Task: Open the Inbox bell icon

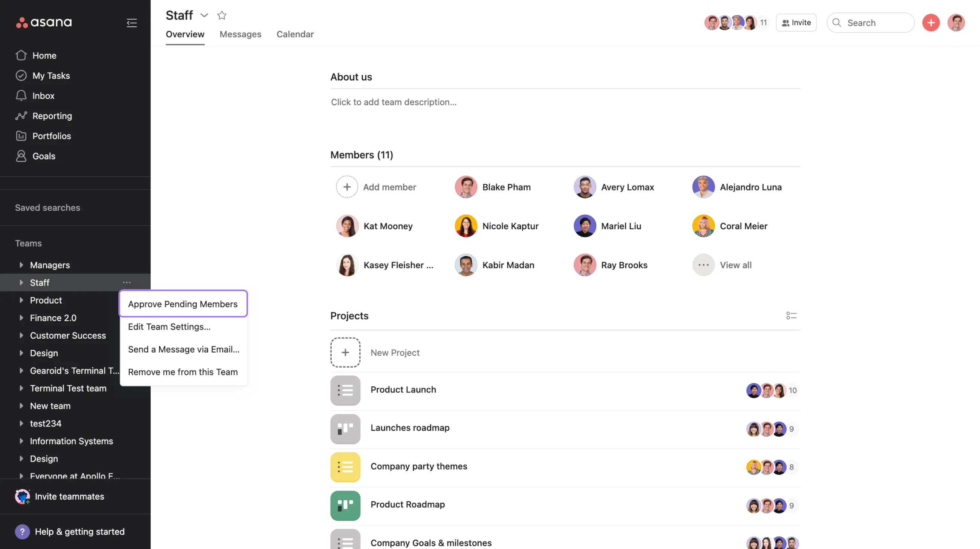Action: point(21,95)
